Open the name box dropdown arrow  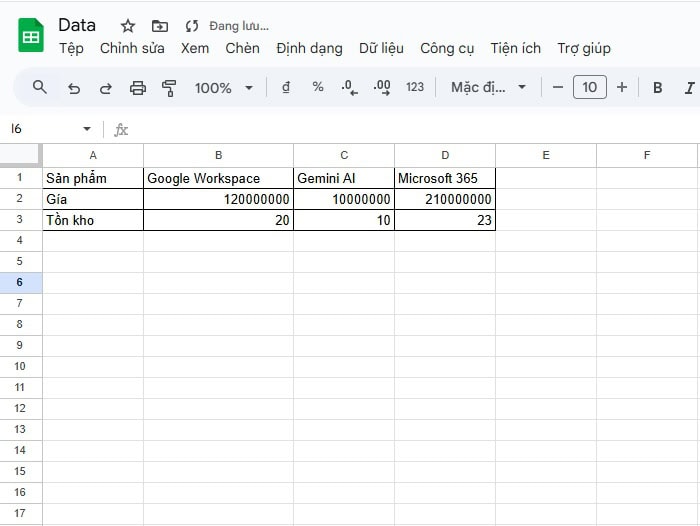pyautogui.click(x=87, y=129)
